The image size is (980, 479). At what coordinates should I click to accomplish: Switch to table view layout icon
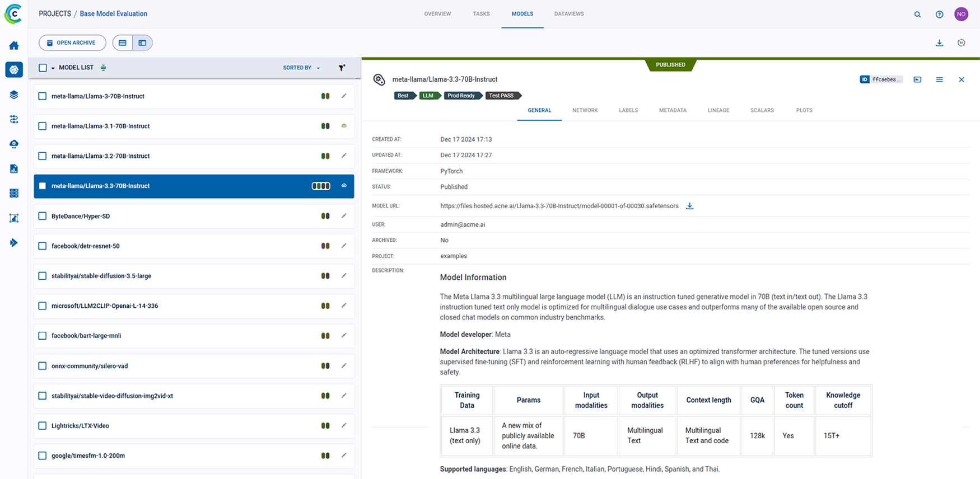pos(123,43)
